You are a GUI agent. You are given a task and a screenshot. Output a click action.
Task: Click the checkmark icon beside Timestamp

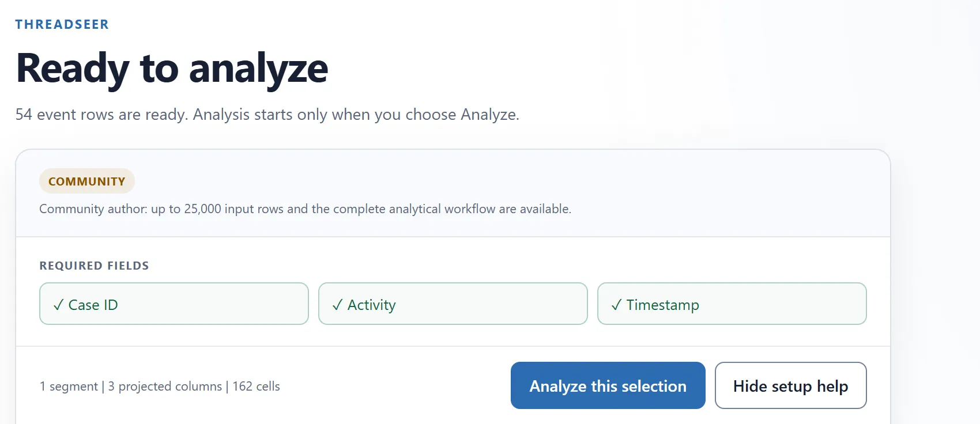616,305
